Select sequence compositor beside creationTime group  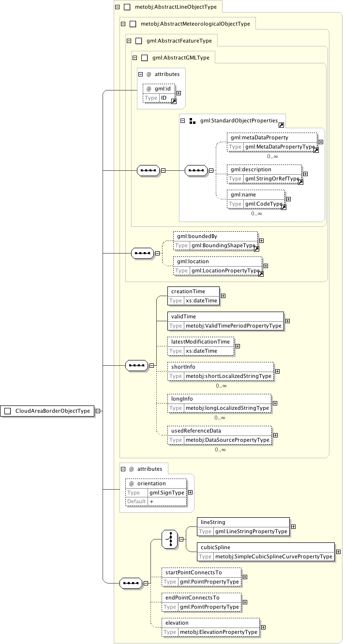136,366
